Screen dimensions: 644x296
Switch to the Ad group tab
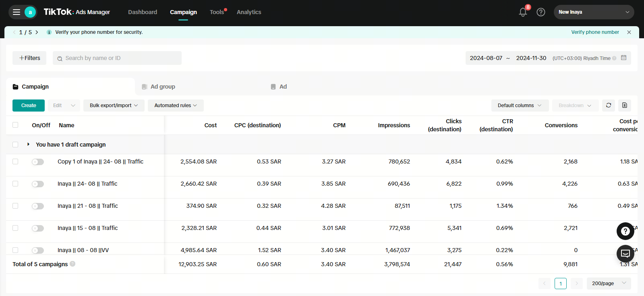point(163,87)
